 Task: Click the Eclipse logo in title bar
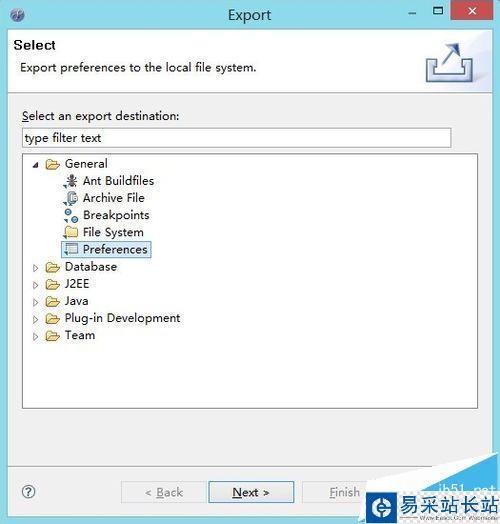pos(17,15)
